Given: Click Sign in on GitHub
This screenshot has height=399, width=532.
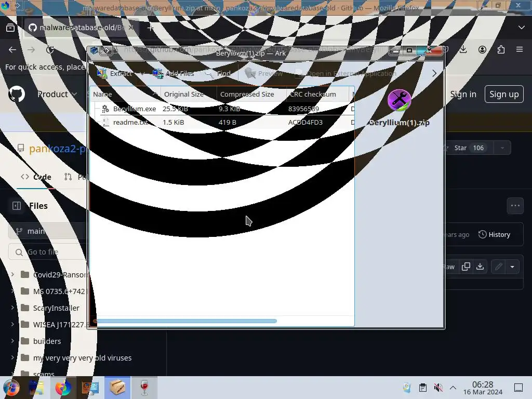Looking at the screenshot, I should pyautogui.click(x=463, y=94).
